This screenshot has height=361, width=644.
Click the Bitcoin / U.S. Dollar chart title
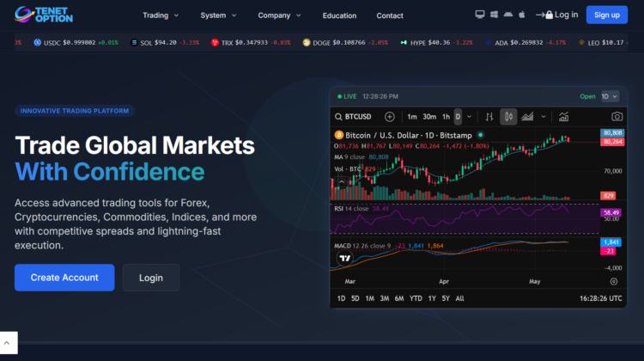[408, 135]
